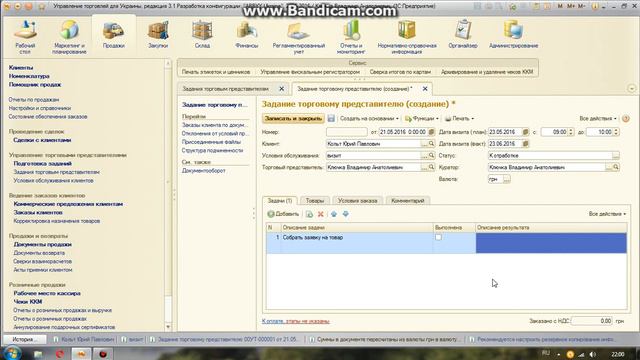Switch to Товары tab

314,200
